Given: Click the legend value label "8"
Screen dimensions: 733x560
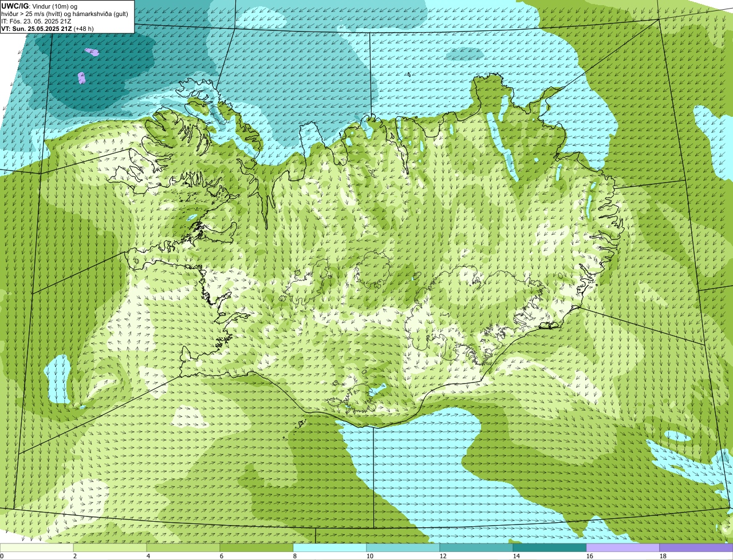Looking at the screenshot, I should 295,556.
